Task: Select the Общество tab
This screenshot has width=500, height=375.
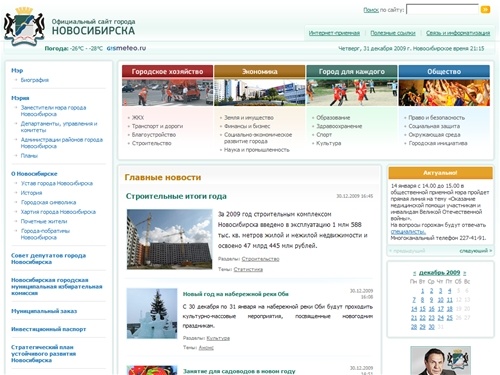Action: point(444,71)
